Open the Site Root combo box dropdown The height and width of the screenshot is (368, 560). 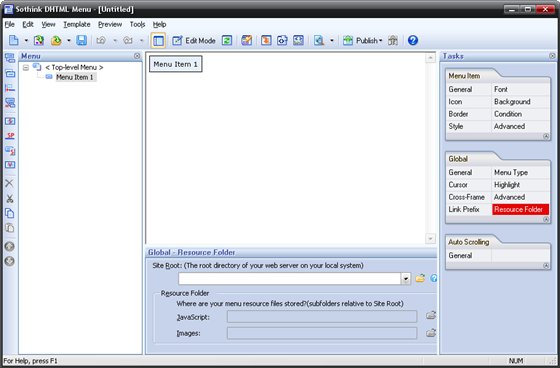405,279
